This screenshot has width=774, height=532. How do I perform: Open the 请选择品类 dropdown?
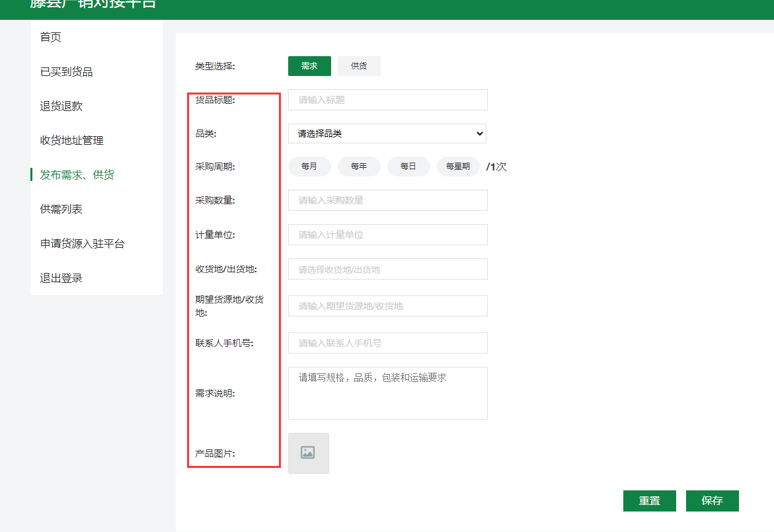point(387,133)
